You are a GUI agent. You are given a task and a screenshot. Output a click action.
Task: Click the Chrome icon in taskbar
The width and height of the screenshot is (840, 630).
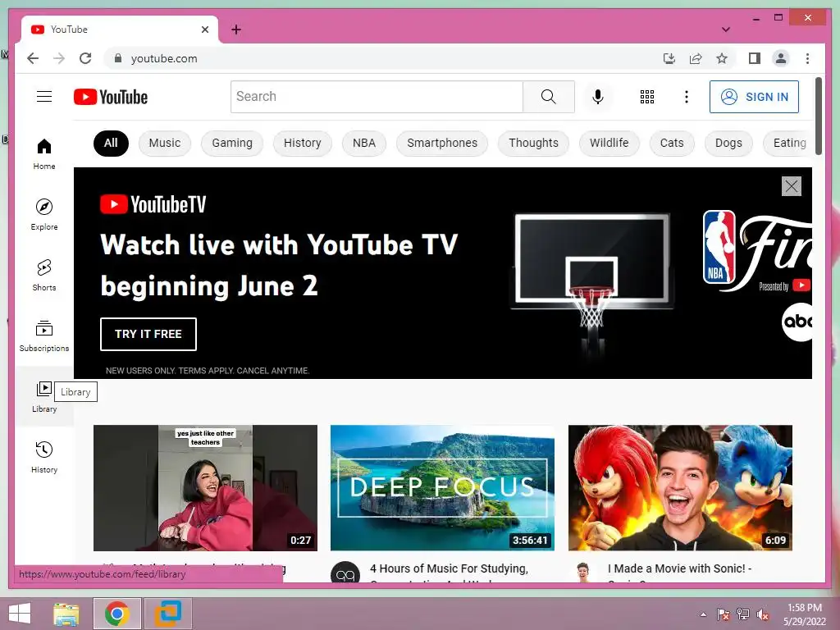[x=117, y=614]
